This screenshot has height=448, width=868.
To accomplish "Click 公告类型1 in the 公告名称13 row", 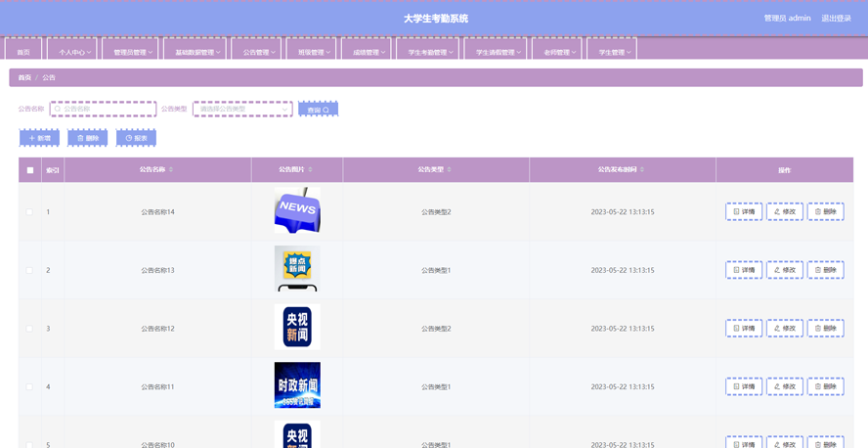I will click(x=436, y=270).
